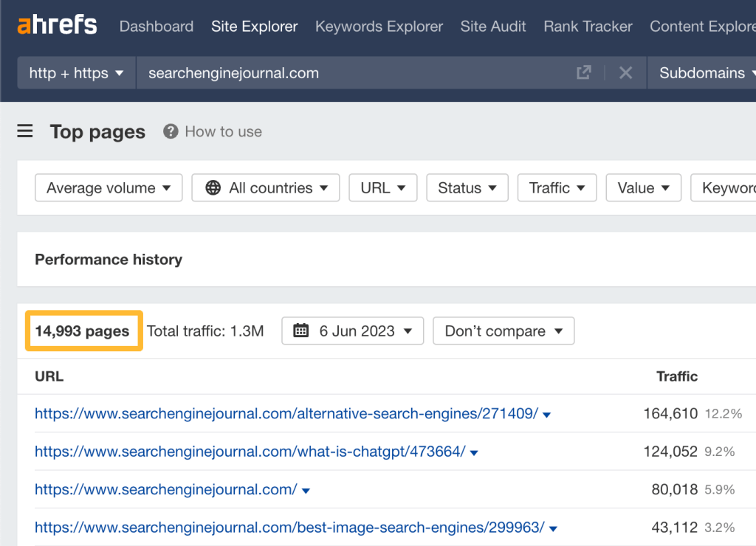
Task: Clear the domain input with the X icon
Action: pyautogui.click(x=625, y=72)
